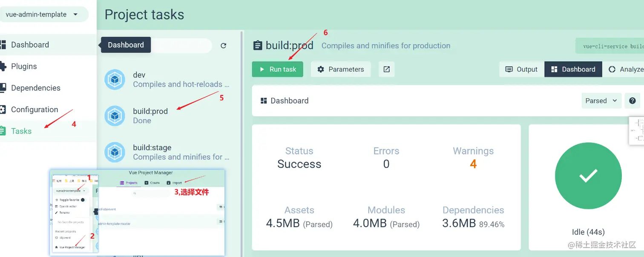
Task: Open Projects tab in inset Project Manager
Action: point(128,183)
